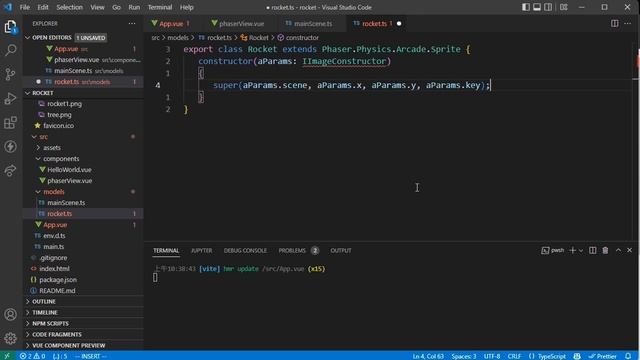The width and height of the screenshot is (640, 360).
Task: Close the terminal panel
Action: (x=629, y=250)
